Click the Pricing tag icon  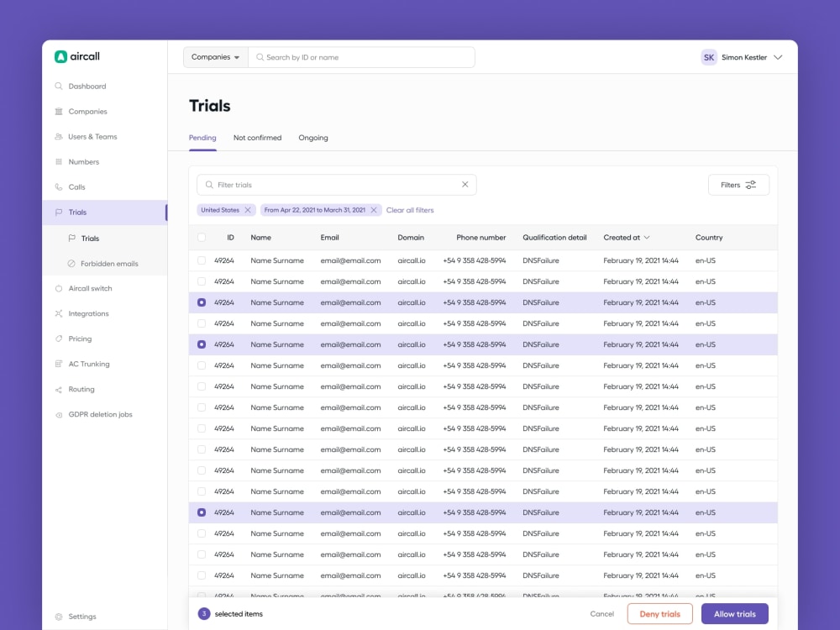[59, 339]
